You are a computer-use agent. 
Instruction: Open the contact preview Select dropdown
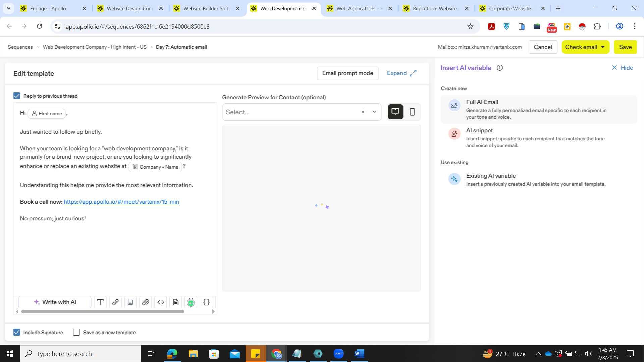pos(302,112)
